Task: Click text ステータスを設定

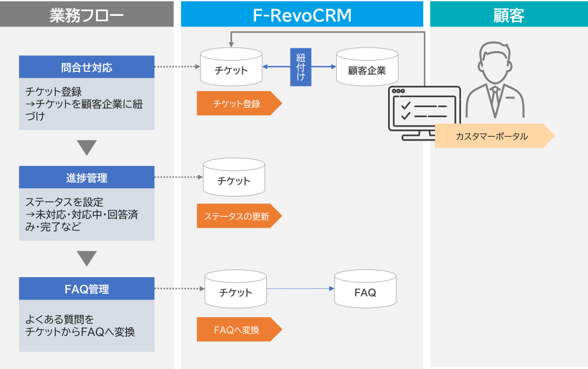Action: click(x=64, y=202)
